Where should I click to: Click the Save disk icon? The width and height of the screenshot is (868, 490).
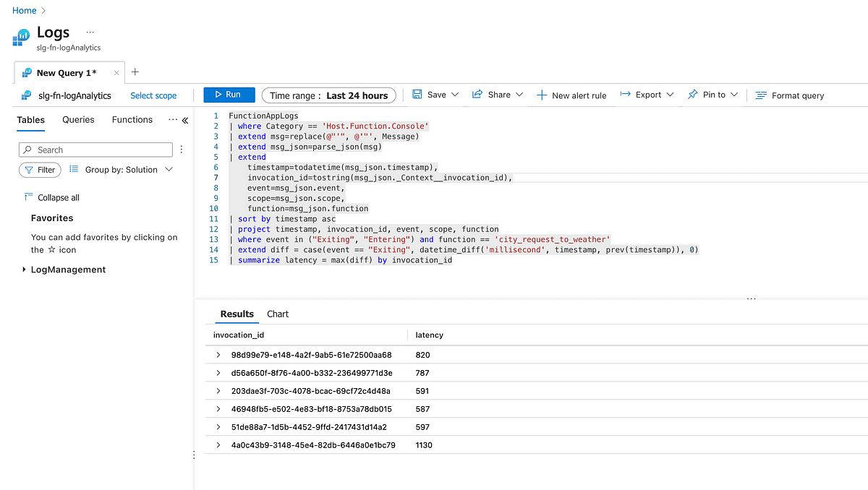click(x=417, y=95)
